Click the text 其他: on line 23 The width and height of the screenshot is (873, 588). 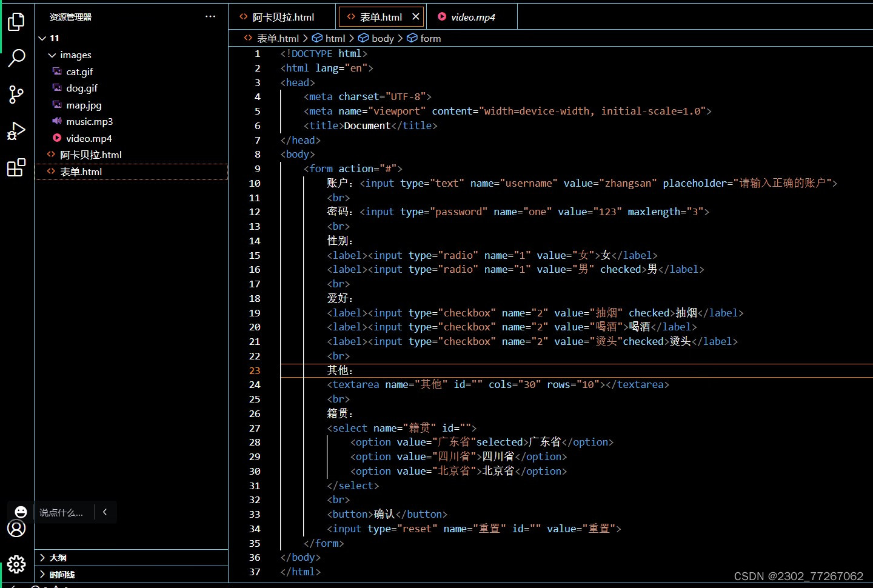340,370
